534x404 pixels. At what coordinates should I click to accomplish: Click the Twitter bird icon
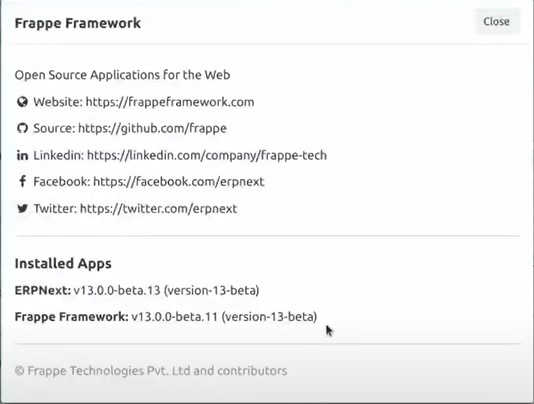pos(22,208)
